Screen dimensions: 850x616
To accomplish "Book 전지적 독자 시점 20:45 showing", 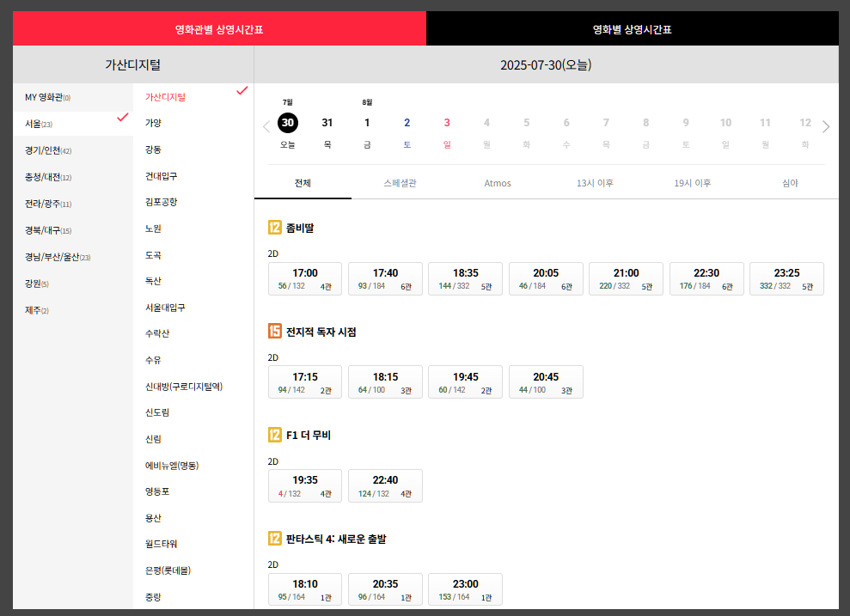I will (546, 382).
